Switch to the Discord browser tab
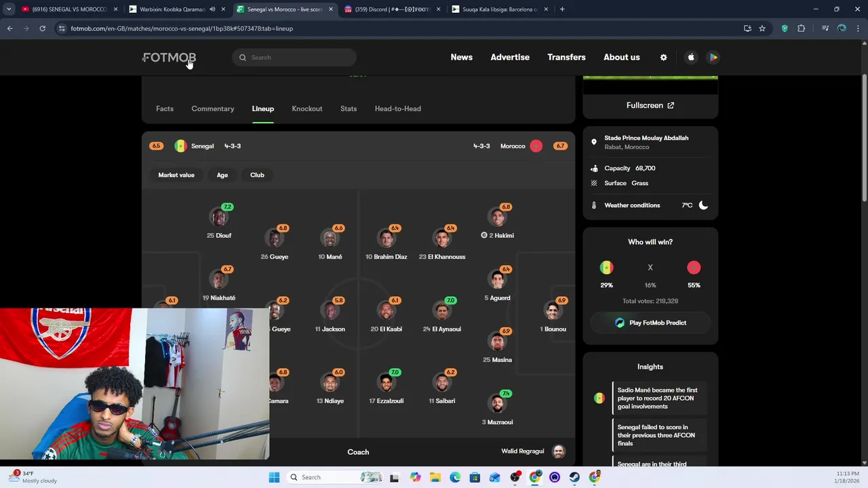Viewport: 868px width, 488px height. point(392,9)
